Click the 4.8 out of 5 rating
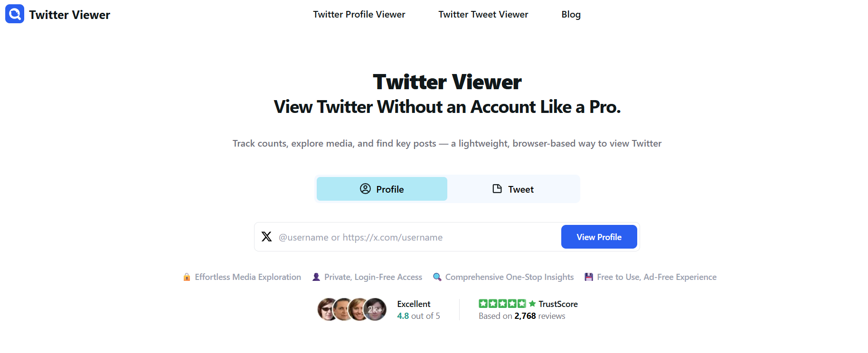 (418, 316)
